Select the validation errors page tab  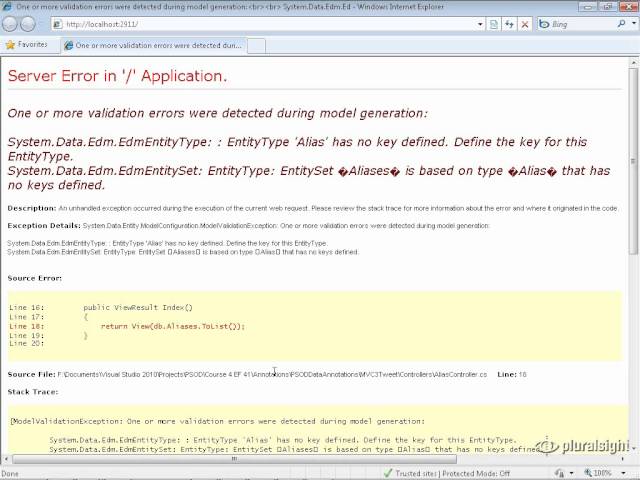tap(154, 45)
